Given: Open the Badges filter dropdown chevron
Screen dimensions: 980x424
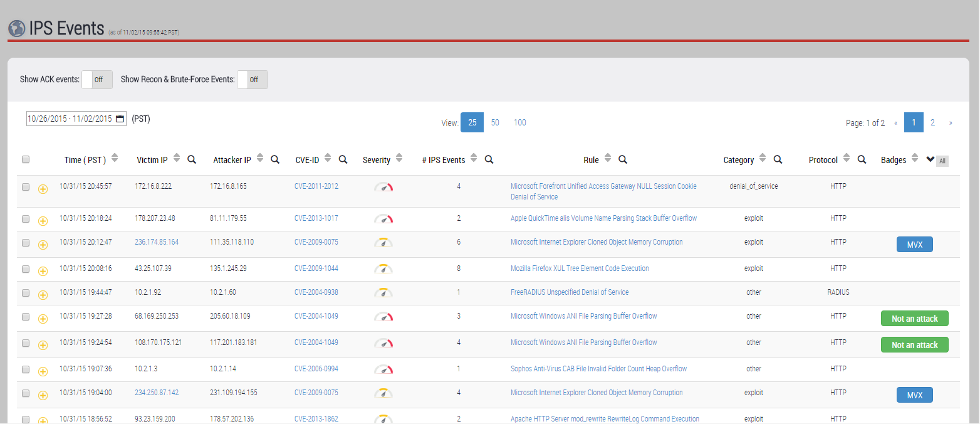Looking at the screenshot, I should point(930,159).
